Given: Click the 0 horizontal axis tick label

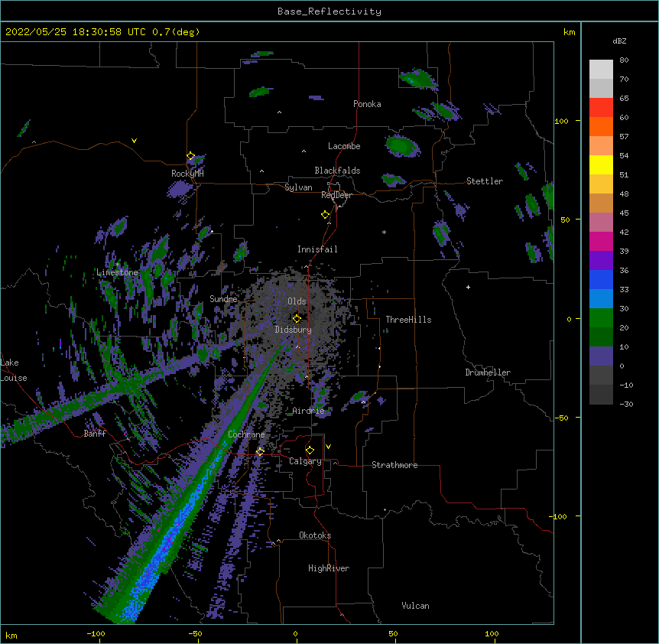Looking at the screenshot, I should point(295,633).
